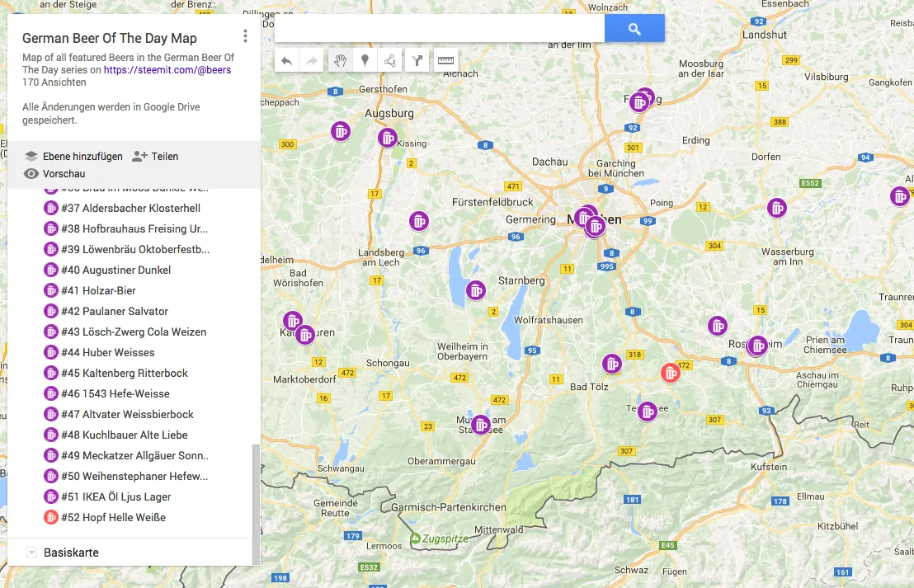Viewport: 914px width, 588px height.
Task: Click the frontmost beer marker in München
Action: tap(595, 226)
